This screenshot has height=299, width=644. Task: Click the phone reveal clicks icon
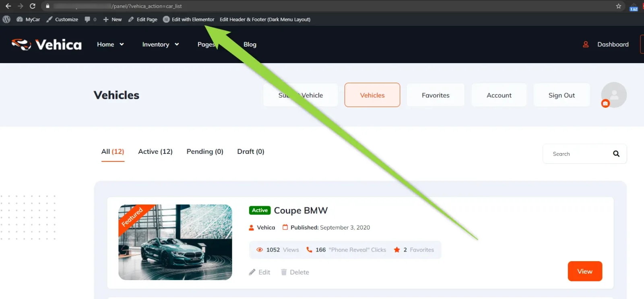[x=309, y=250]
